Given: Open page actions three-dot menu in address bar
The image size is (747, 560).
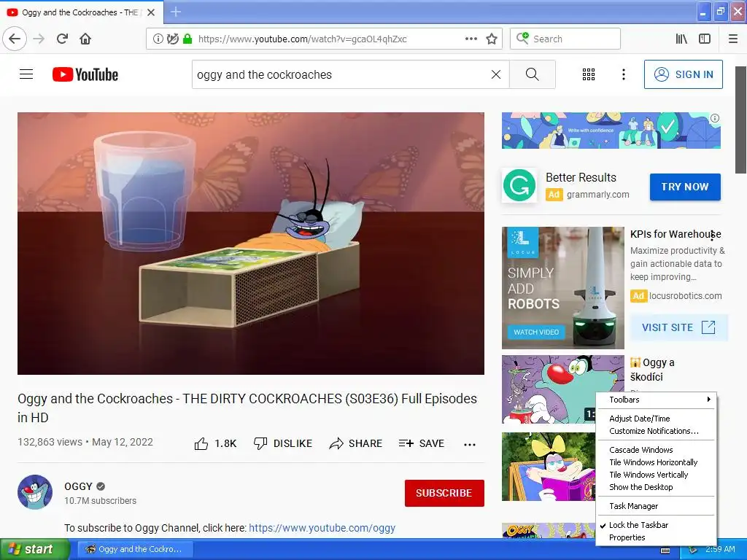Looking at the screenshot, I should 471,39.
